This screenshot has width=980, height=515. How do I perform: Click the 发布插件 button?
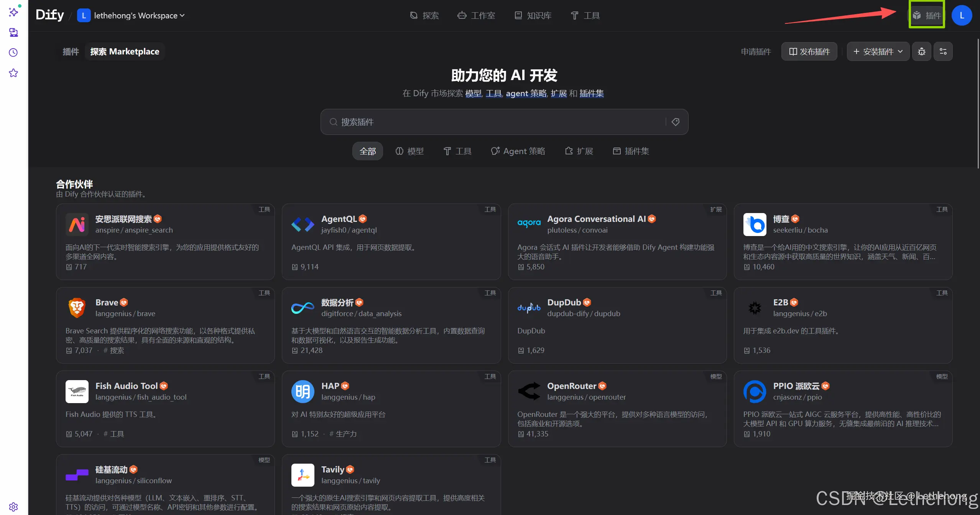(x=809, y=51)
